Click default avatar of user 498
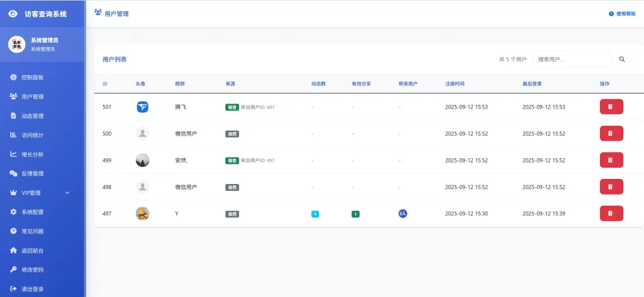 (x=143, y=186)
